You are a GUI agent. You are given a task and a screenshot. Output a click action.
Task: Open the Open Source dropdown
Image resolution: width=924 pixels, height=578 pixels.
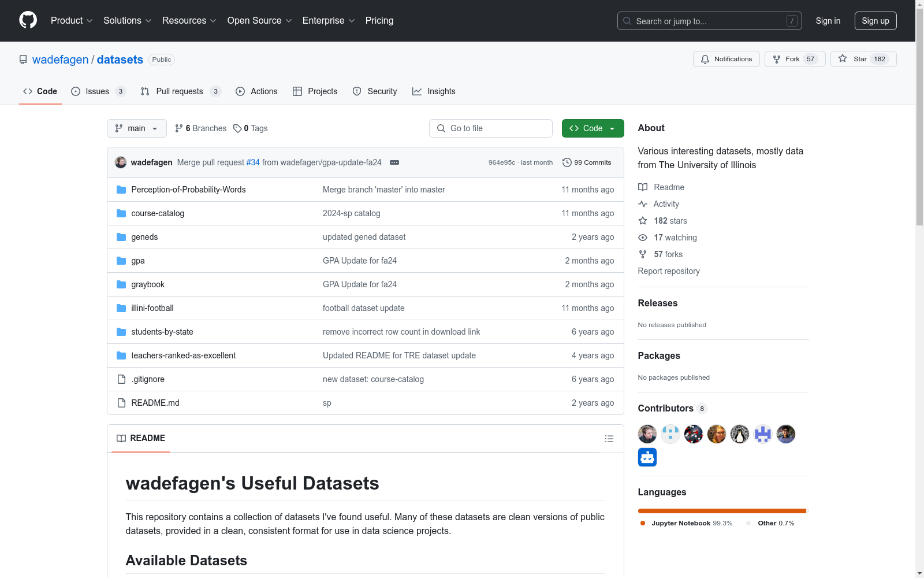click(260, 20)
